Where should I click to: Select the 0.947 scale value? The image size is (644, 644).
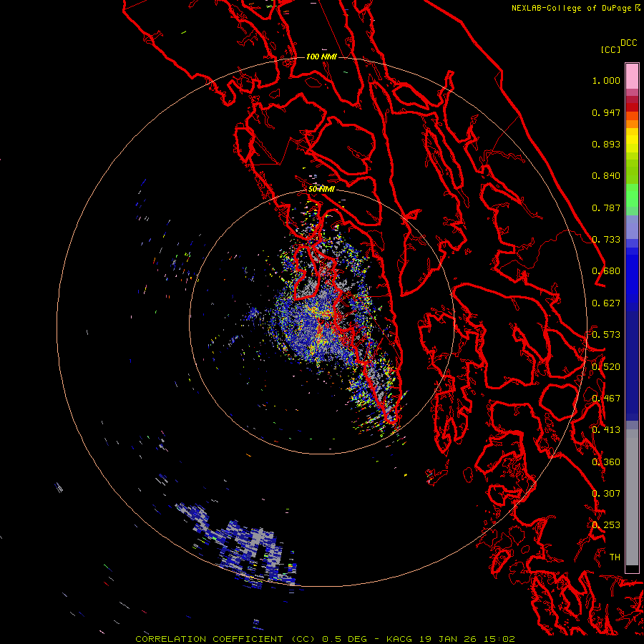pos(606,112)
